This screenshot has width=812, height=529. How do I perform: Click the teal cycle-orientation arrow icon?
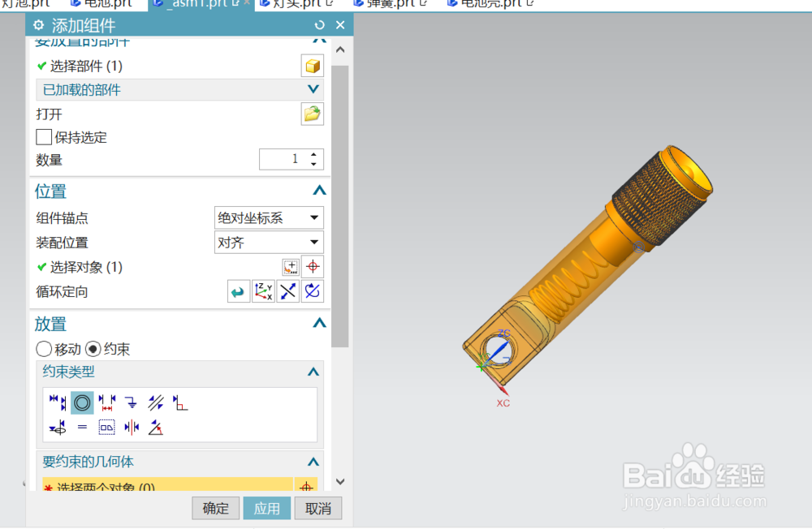238,291
